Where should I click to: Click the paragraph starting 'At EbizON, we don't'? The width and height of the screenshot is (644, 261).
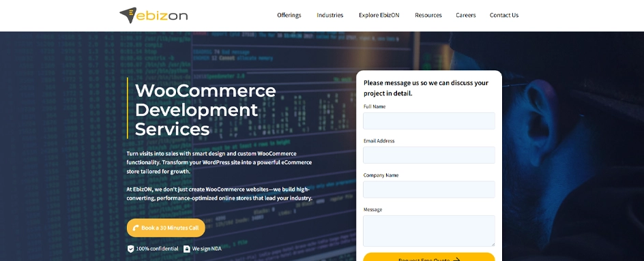pyautogui.click(x=220, y=194)
